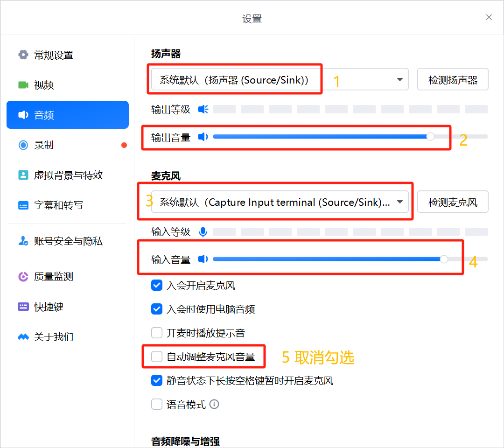Image resolution: width=504 pixels, height=448 pixels.
Task: Click the keyboard icon for 快捷键
Action: (x=23, y=307)
